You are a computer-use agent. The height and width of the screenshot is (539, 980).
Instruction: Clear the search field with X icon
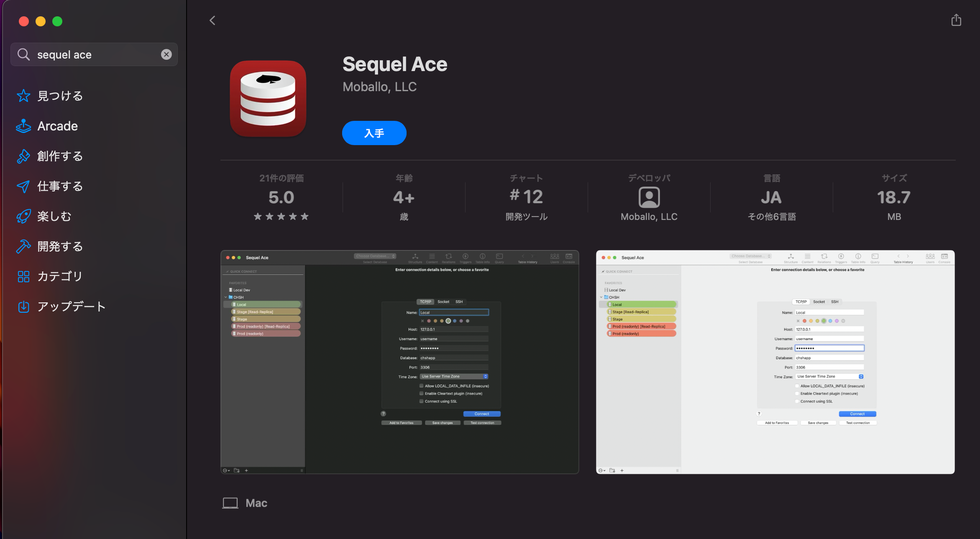[166, 54]
